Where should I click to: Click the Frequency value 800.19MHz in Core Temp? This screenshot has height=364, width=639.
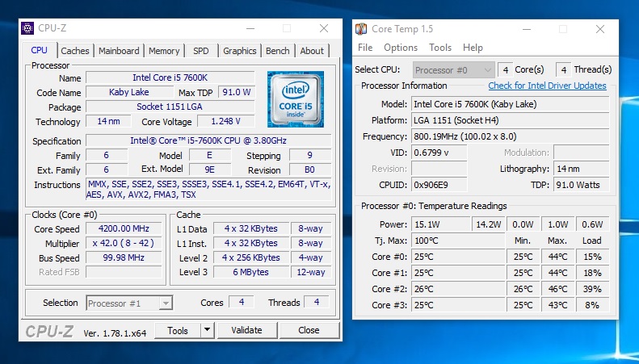(x=511, y=136)
